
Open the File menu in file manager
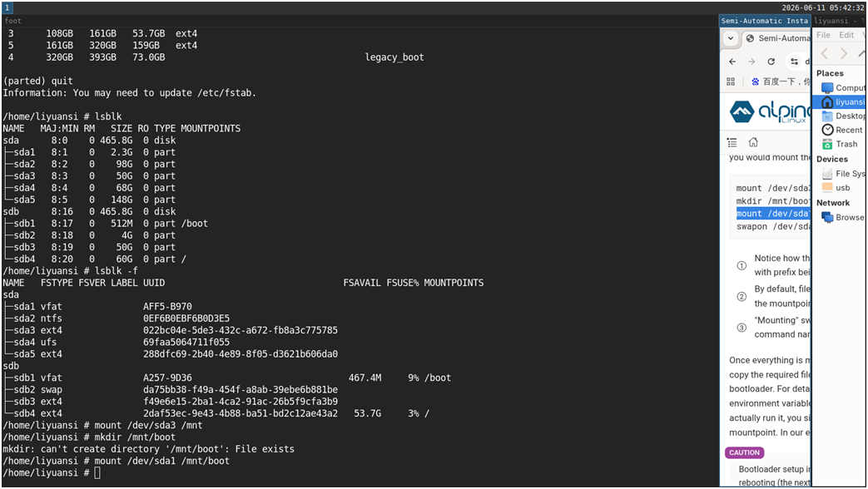coord(823,35)
